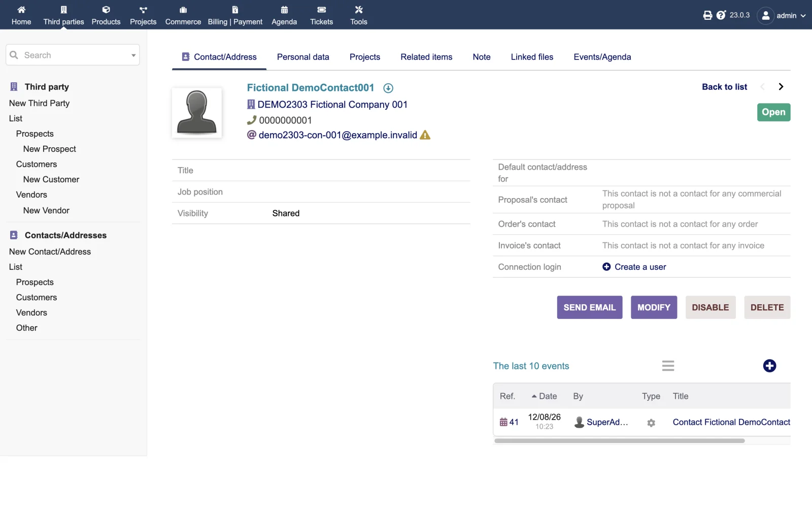This screenshot has height=508, width=812.
Task: Click the print page icon
Action: point(707,15)
